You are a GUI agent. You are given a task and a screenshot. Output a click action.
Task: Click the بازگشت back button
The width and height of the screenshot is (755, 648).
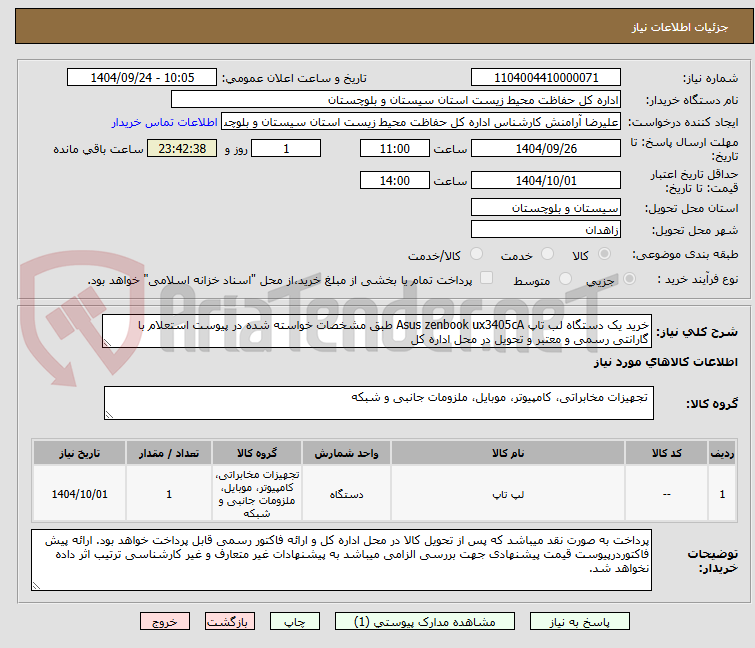(x=226, y=621)
